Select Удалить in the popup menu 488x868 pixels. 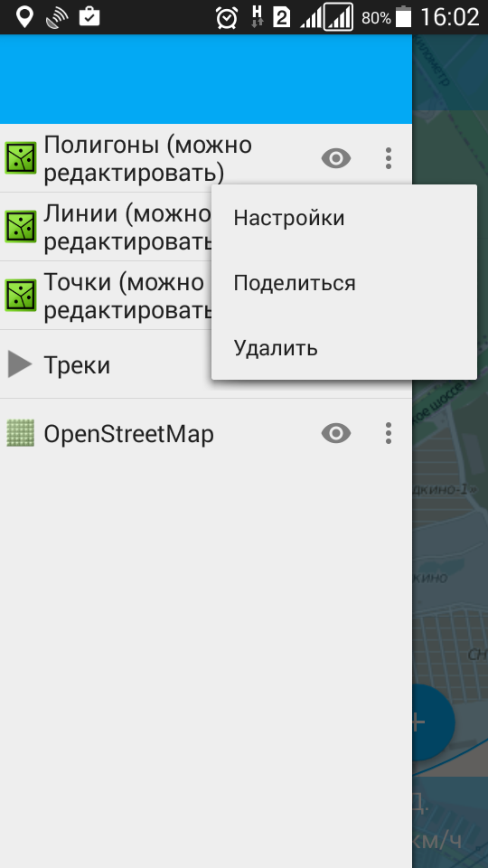[x=343, y=348]
